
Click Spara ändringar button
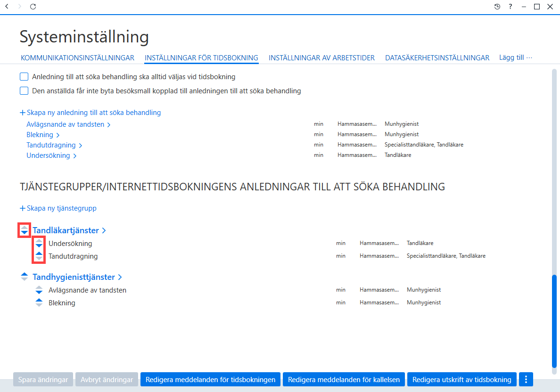(x=43, y=379)
